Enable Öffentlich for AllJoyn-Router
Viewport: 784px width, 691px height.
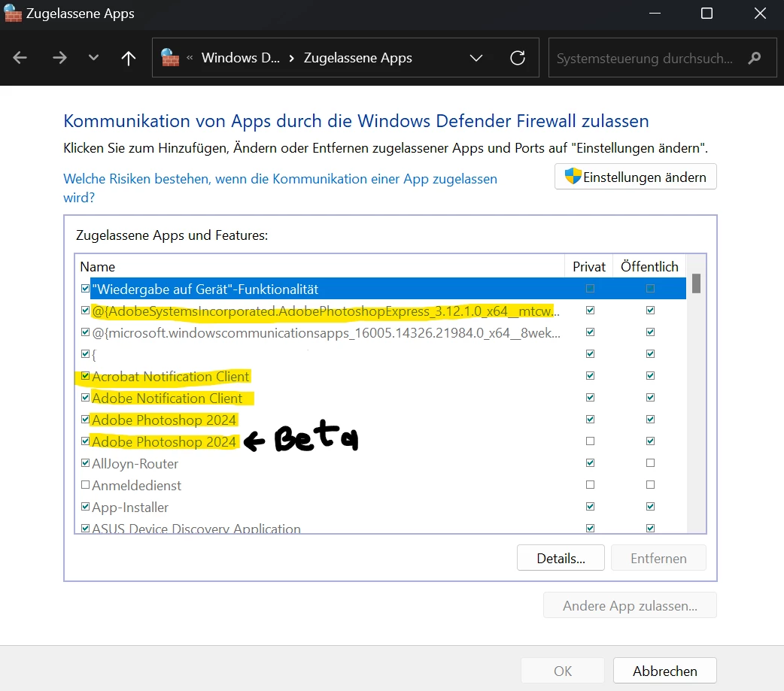coord(651,463)
